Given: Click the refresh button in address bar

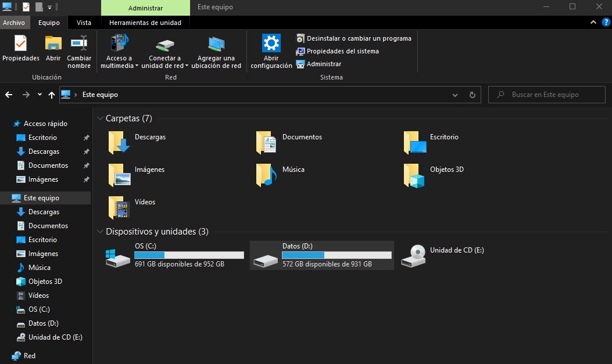Looking at the screenshot, I should click(x=473, y=95).
